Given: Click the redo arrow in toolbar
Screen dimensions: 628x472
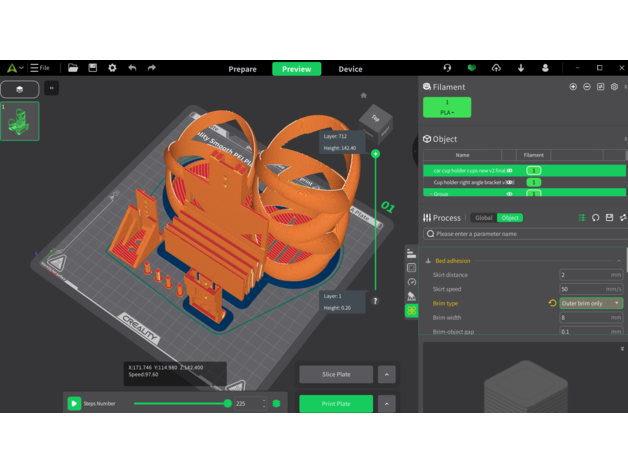Looking at the screenshot, I should (x=152, y=68).
